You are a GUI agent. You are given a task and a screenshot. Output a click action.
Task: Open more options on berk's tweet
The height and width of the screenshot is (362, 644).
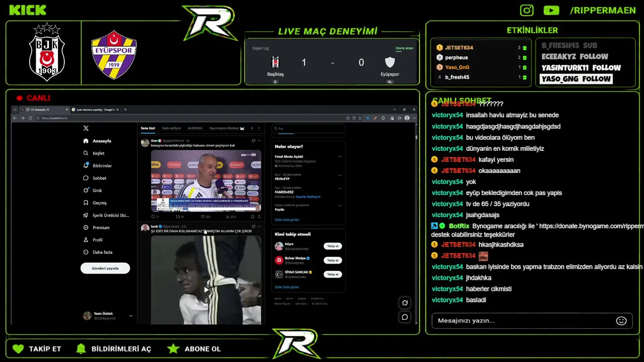pos(260,227)
